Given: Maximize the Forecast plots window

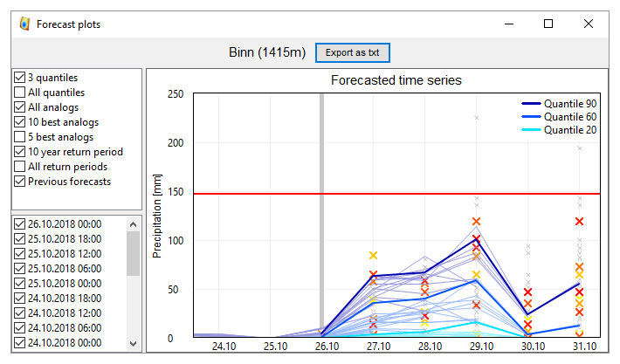Looking at the screenshot, I should click(x=548, y=24).
